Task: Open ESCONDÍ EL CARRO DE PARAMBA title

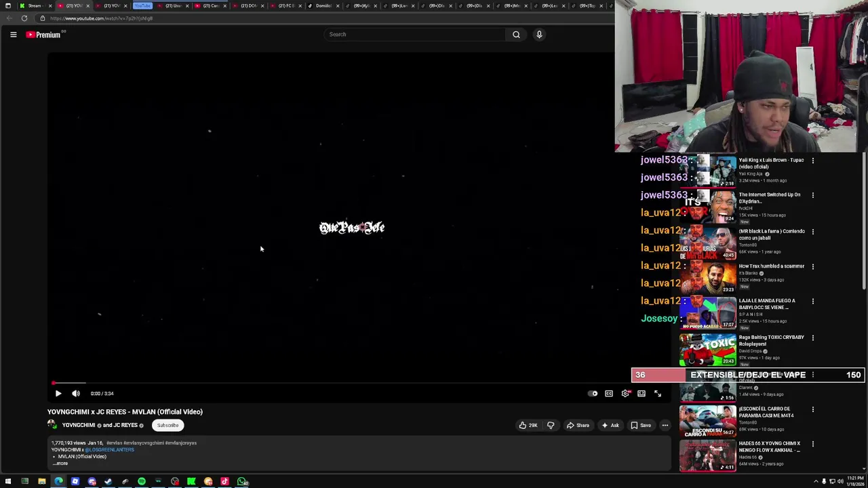Action: (x=766, y=412)
